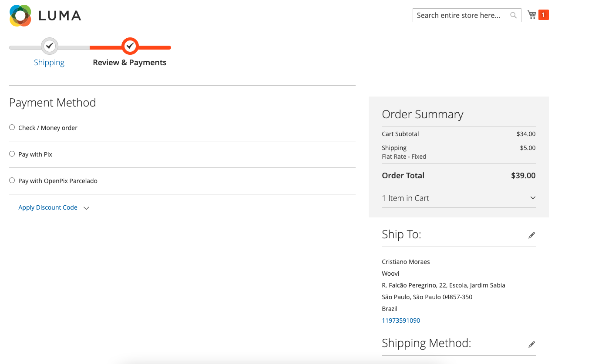The image size is (612, 364).
Task: Click the search magnifier icon
Action: click(x=514, y=15)
